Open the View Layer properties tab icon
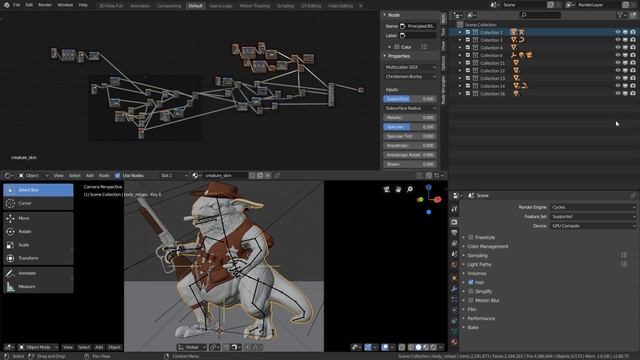The height and width of the screenshot is (360, 640). click(454, 243)
